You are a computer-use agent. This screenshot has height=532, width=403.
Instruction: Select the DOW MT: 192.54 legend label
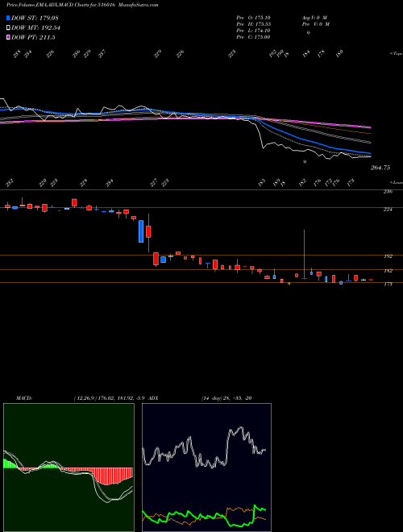pos(36,28)
